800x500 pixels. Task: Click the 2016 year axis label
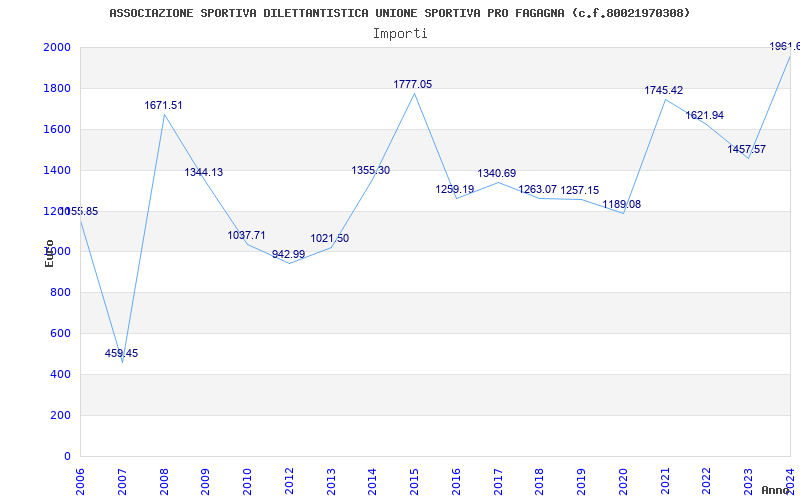coord(456,482)
